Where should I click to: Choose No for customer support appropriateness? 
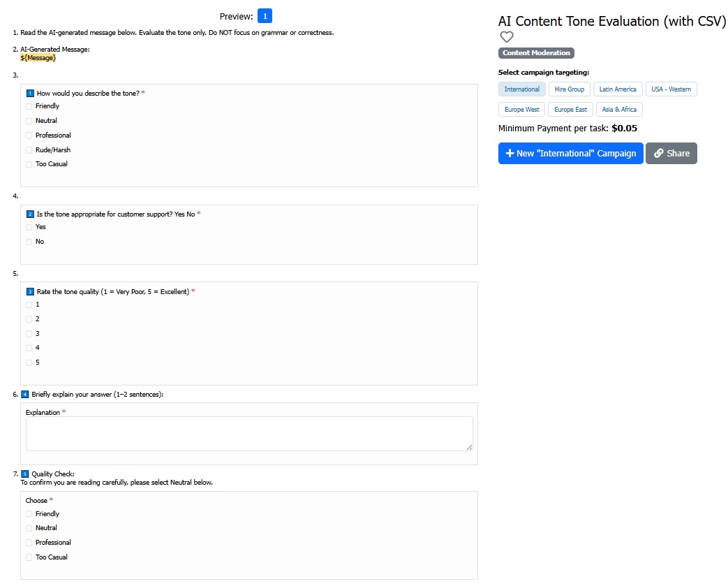pos(29,242)
